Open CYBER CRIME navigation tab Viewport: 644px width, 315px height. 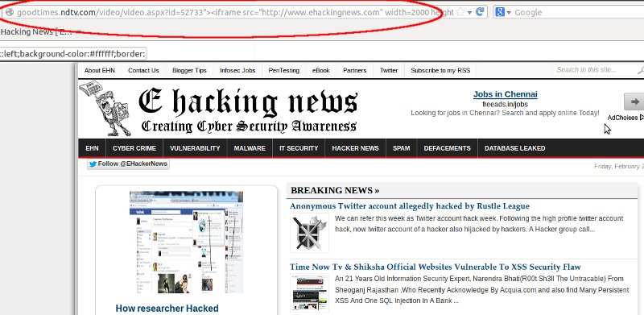[x=134, y=148]
